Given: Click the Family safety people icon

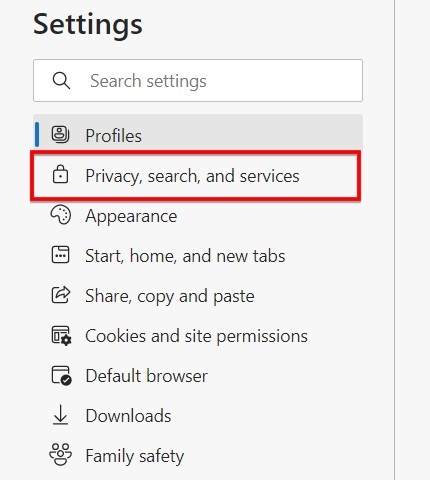Looking at the screenshot, I should (60, 454).
